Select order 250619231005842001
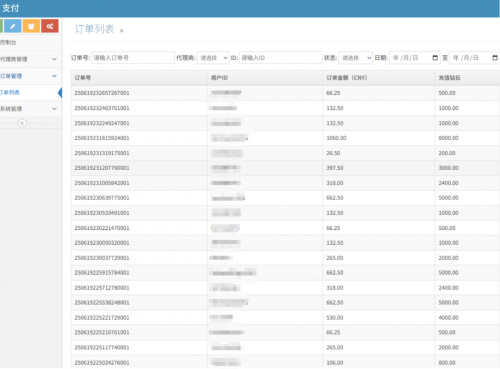 pos(102,183)
